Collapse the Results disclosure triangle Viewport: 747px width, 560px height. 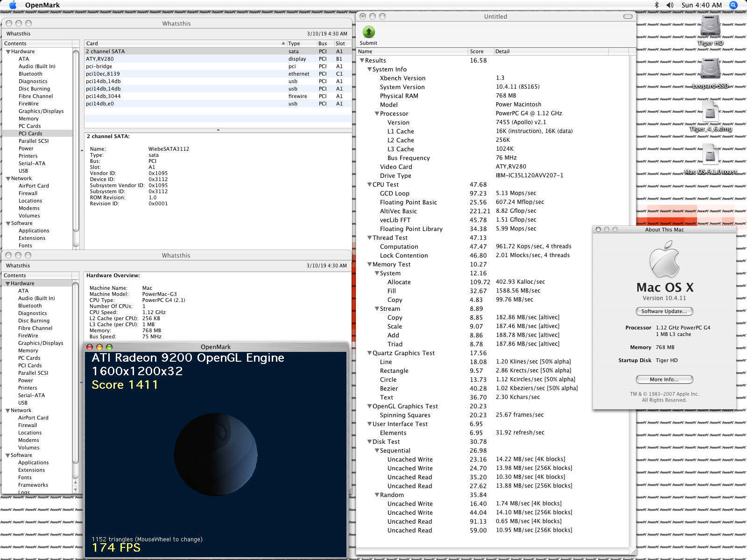(x=362, y=61)
